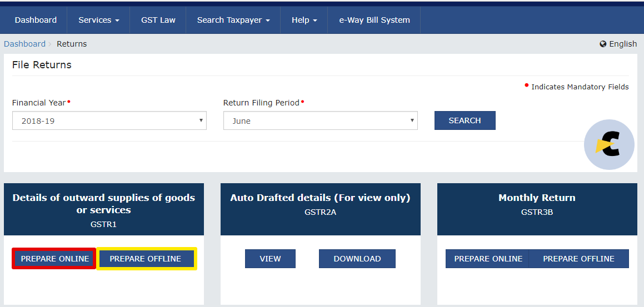The image size is (644, 307).
Task: Open the GST Law menu item
Action: [158, 20]
